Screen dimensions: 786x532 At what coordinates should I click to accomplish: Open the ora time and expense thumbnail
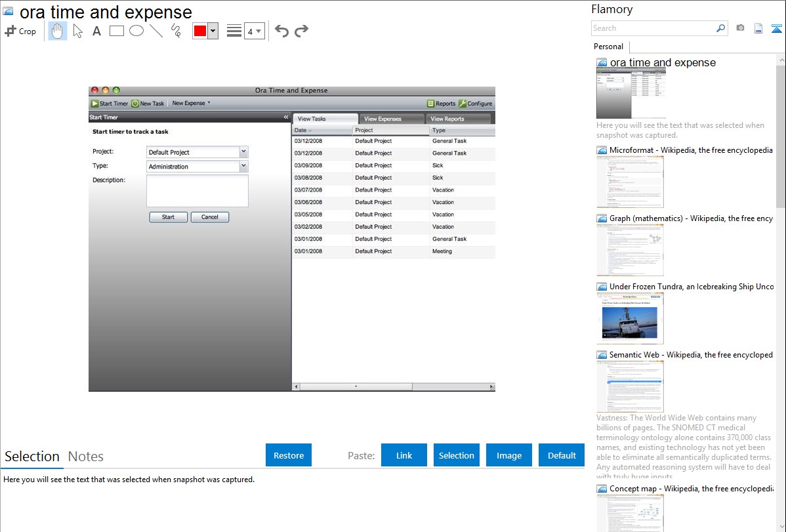pos(631,93)
